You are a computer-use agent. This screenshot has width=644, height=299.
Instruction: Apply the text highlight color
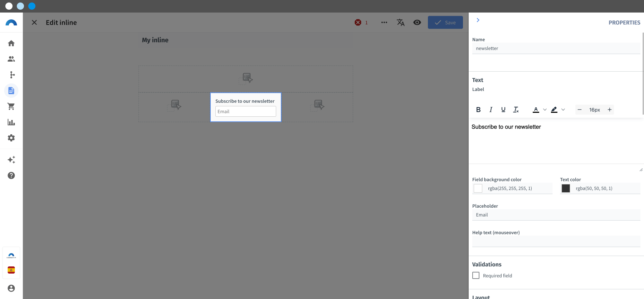(x=554, y=110)
